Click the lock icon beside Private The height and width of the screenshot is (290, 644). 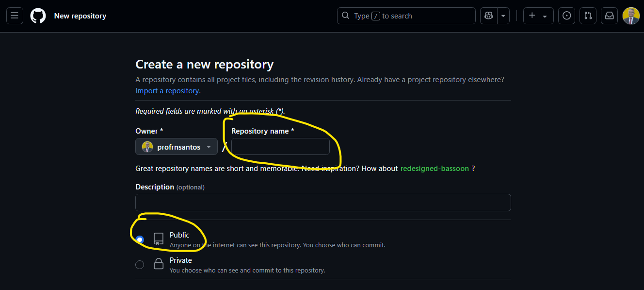(x=159, y=264)
